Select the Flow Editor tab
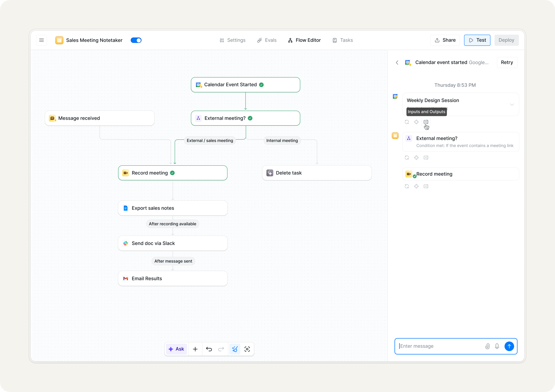 coord(304,40)
